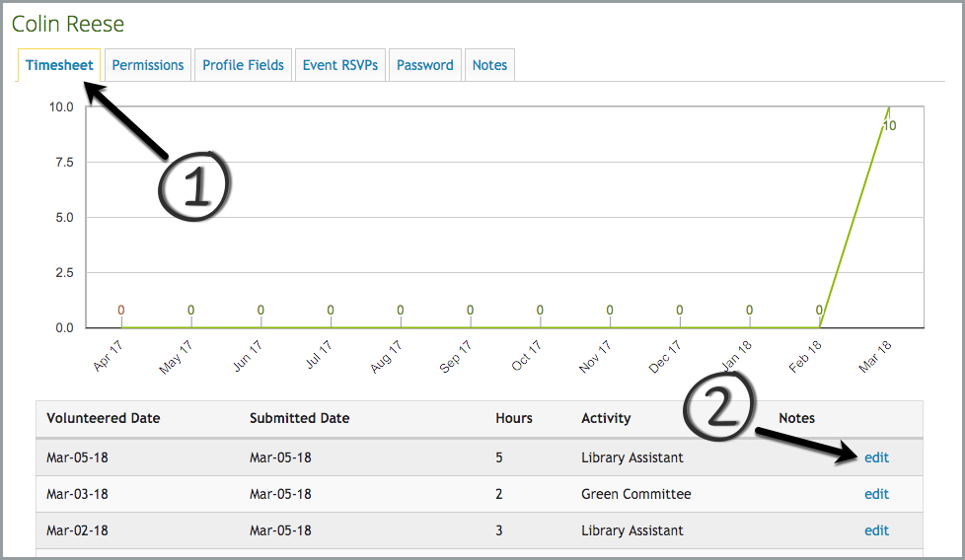Screen dimensions: 965x560
Task: Edit the Mar-05-18 Library Assistant entry
Action: coord(876,457)
